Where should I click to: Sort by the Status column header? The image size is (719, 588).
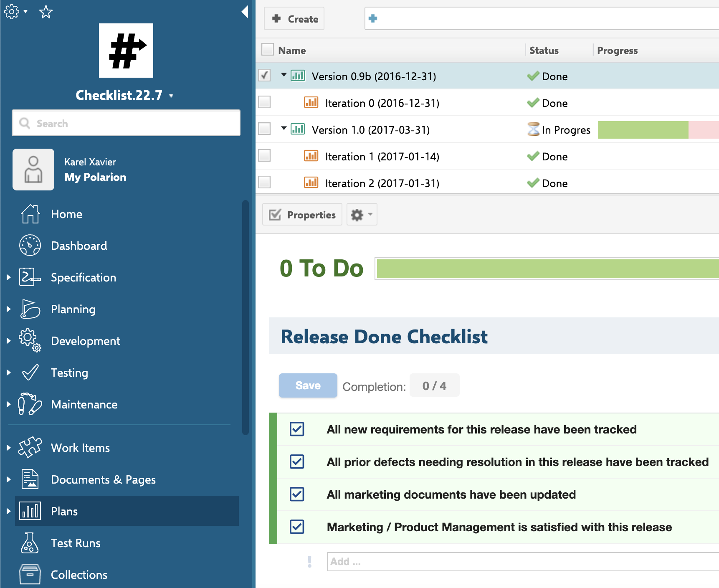544,51
